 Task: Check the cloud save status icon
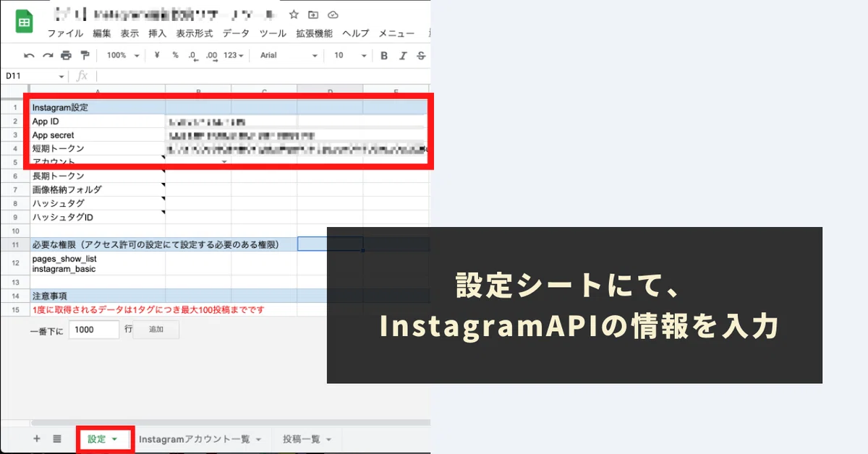point(333,14)
